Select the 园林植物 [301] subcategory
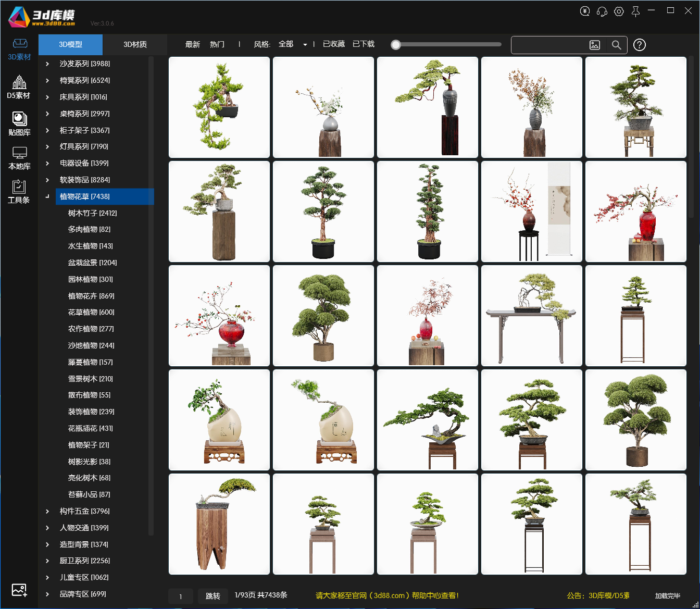The image size is (700, 609). click(90, 279)
